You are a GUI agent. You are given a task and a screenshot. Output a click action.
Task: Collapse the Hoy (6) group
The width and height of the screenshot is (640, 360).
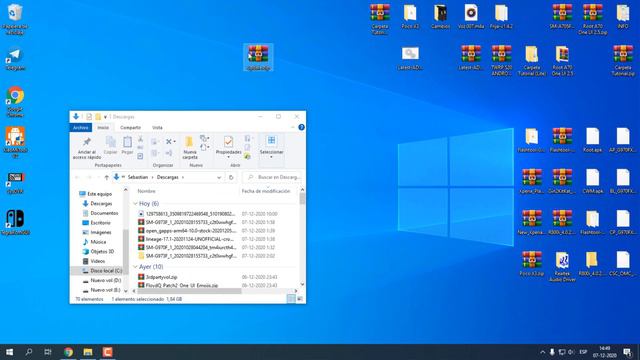[x=136, y=203]
